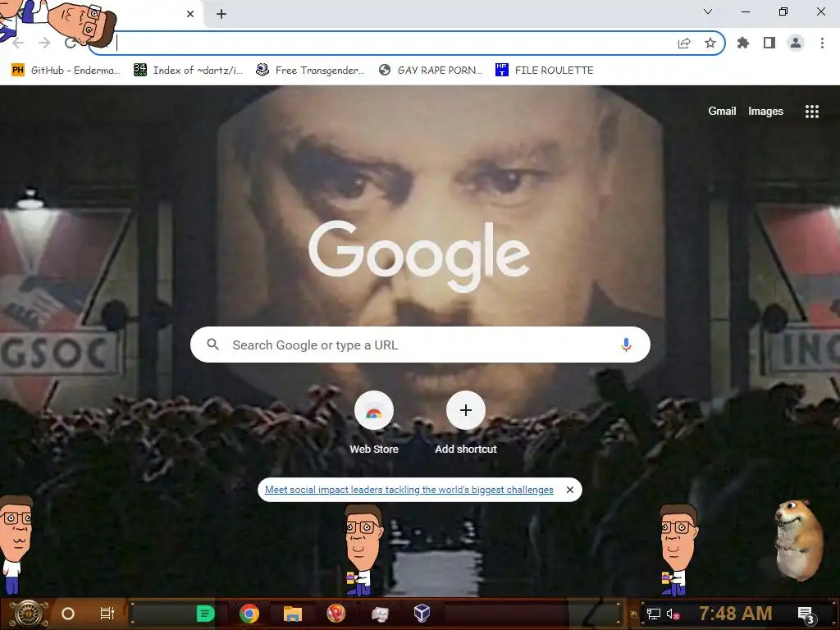The width and height of the screenshot is (840, 630).
Task: Open the Extensions puzzle icon
Action: coord(743,43)
